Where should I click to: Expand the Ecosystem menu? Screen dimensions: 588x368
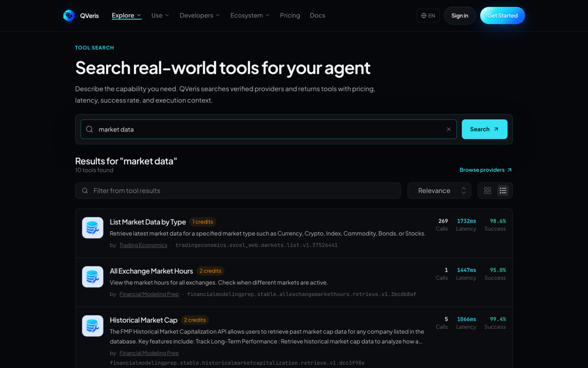(x=250, y=15)
